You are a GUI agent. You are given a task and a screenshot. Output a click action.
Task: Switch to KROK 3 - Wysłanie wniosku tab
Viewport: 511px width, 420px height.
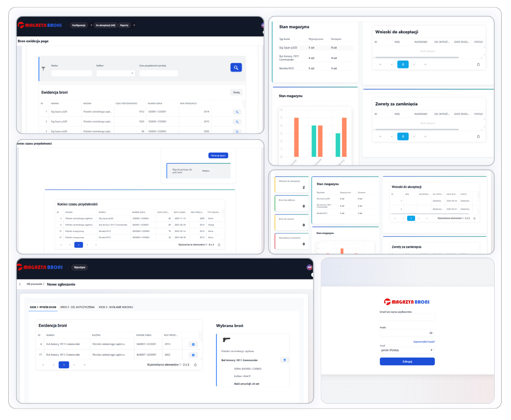116,307
